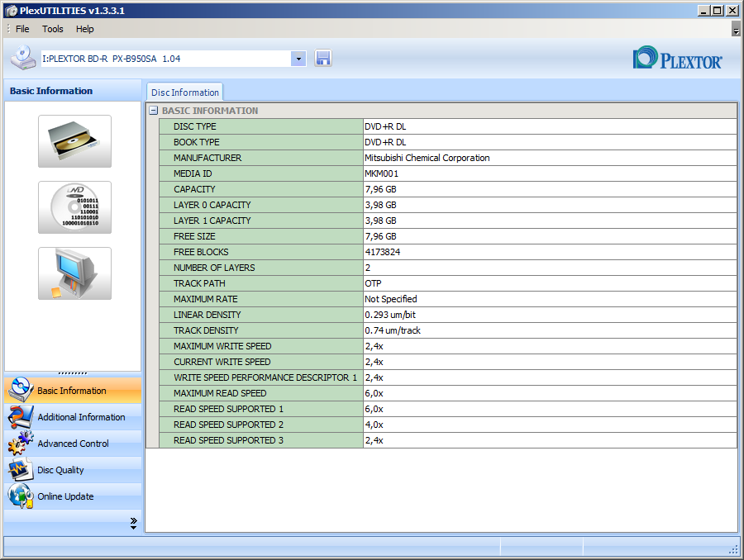Go to the Advanced Control section

click(73, 444)
